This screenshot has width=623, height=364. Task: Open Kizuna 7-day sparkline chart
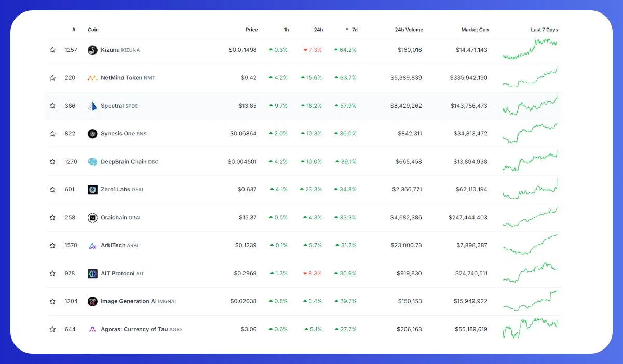530,49
